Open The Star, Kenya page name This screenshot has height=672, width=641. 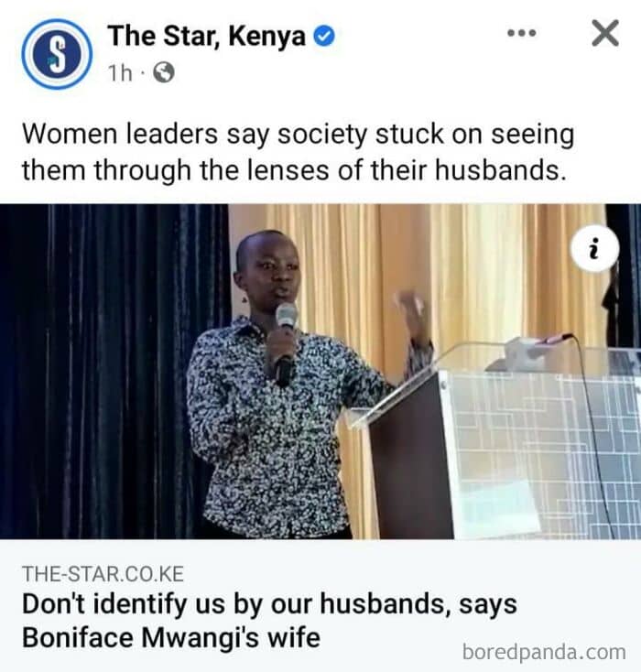[207, 36]
